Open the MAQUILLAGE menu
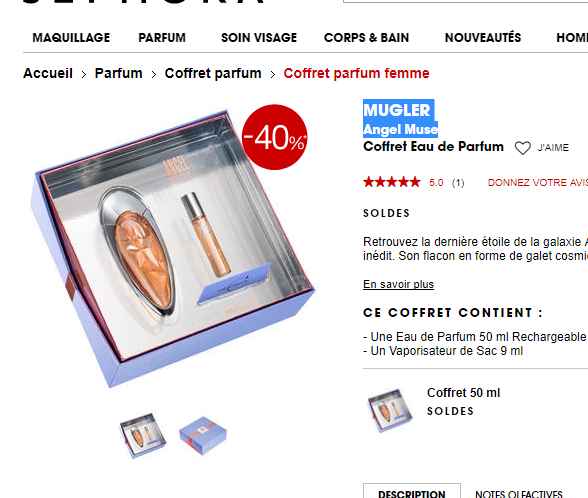The width and height of the screenshot is (588, 498). click(x=71, y=38)
